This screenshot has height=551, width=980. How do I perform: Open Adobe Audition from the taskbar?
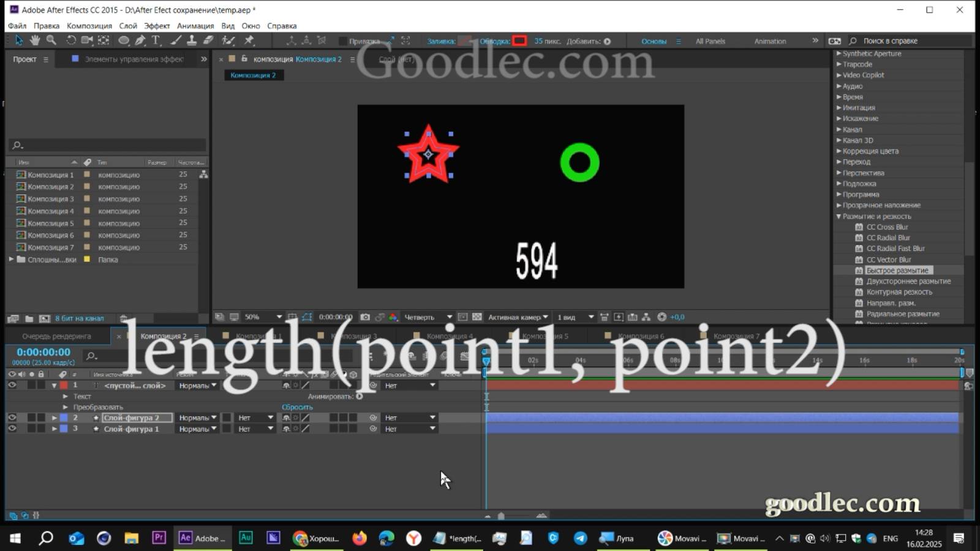246,538
